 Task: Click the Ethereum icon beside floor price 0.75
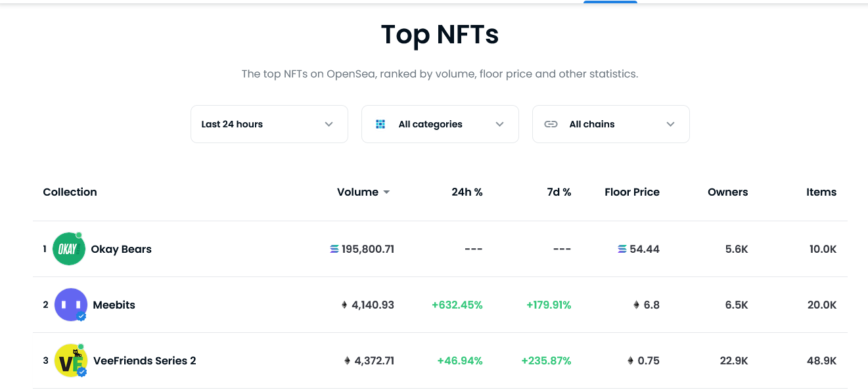(x=631, y=360)
